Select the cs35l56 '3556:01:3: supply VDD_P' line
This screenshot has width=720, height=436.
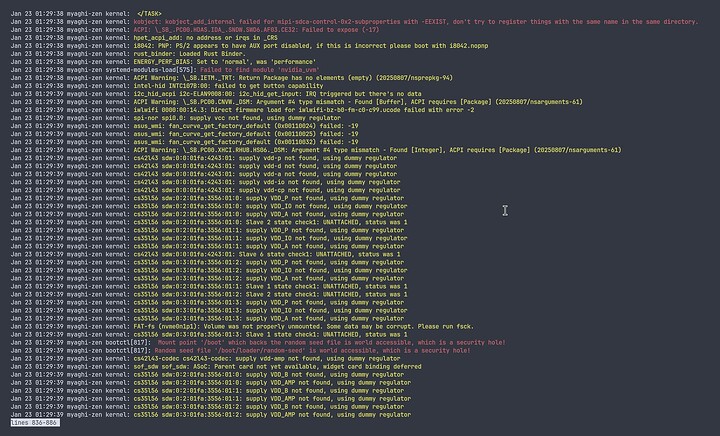pos(207,303)
